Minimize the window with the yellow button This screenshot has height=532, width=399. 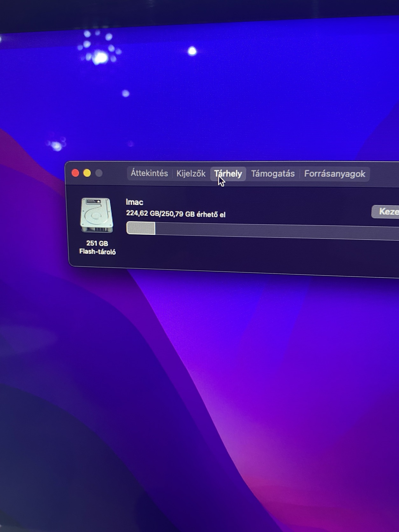click(x=87, y=173)
